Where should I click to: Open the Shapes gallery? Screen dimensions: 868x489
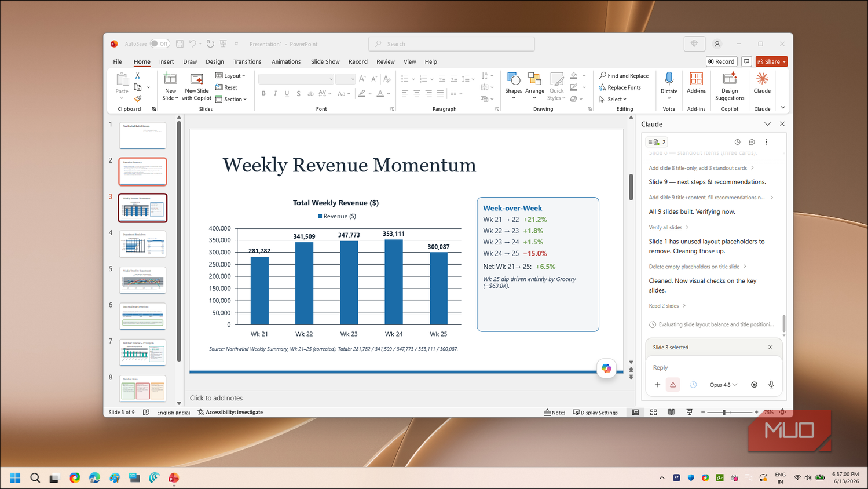coord(513,86)
